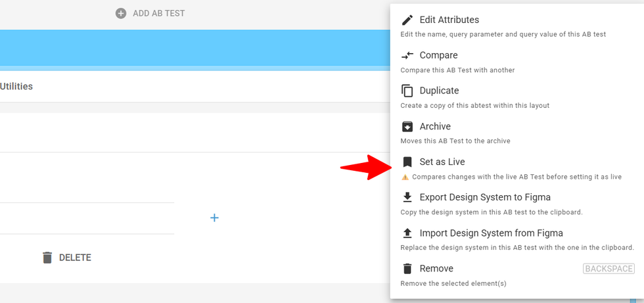Click the plus circle icon for Add AB Test
Viewport: 644px width, 303px height.
(x=121, y=13)
